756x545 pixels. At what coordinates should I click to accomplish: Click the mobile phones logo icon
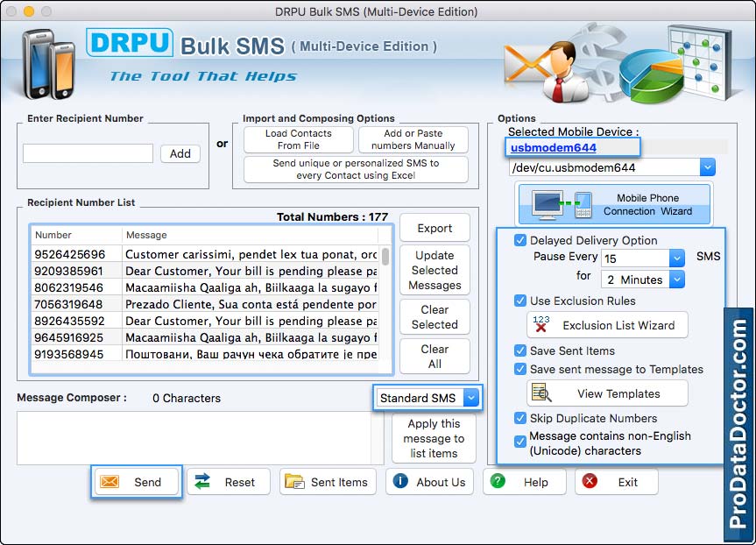pyautogui.click(x=49, y=64)
